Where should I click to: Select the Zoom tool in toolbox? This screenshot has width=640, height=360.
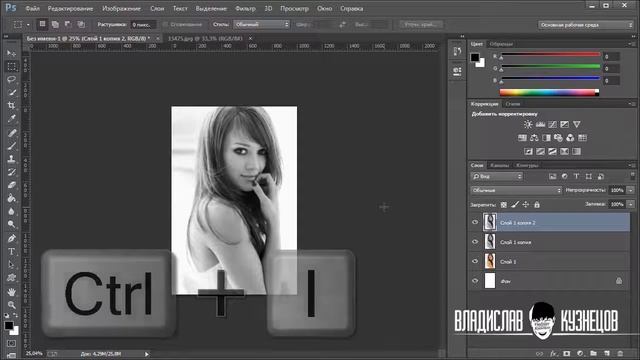[11, 305]
